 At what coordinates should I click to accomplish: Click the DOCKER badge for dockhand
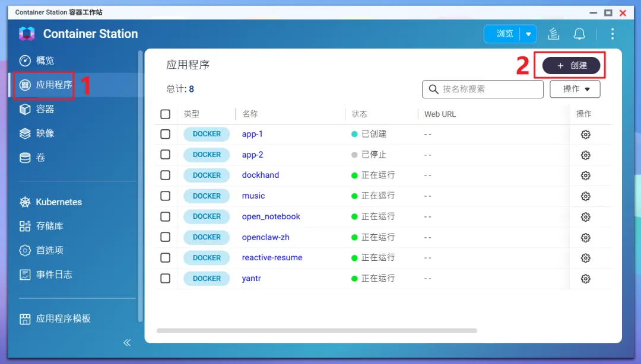click(x=207, y=175)
